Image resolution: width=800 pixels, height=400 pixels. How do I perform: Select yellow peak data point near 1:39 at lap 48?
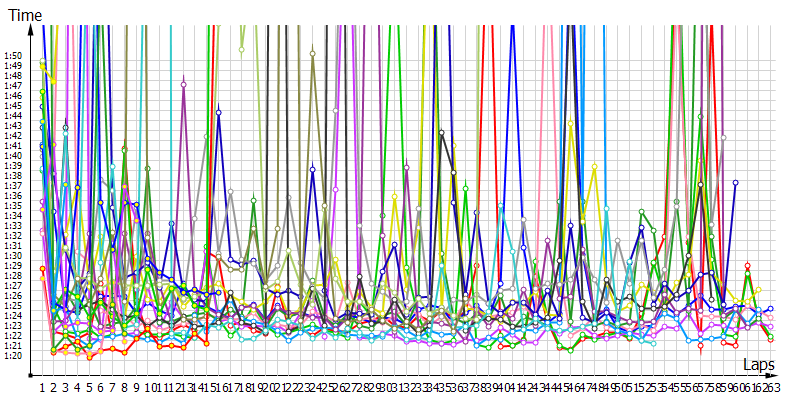pyautogui.click(x=595, y=166)
